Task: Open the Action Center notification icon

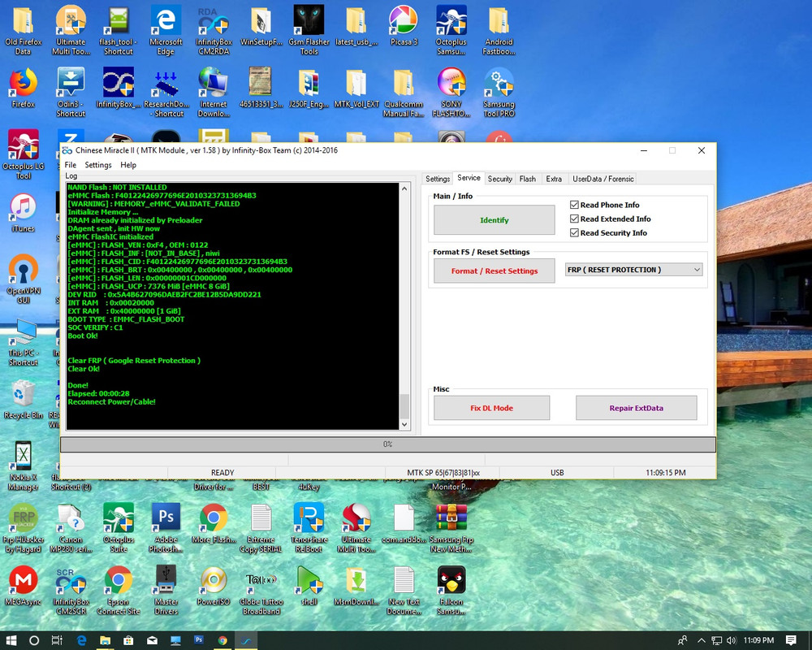Action: [x=791, y=640]
